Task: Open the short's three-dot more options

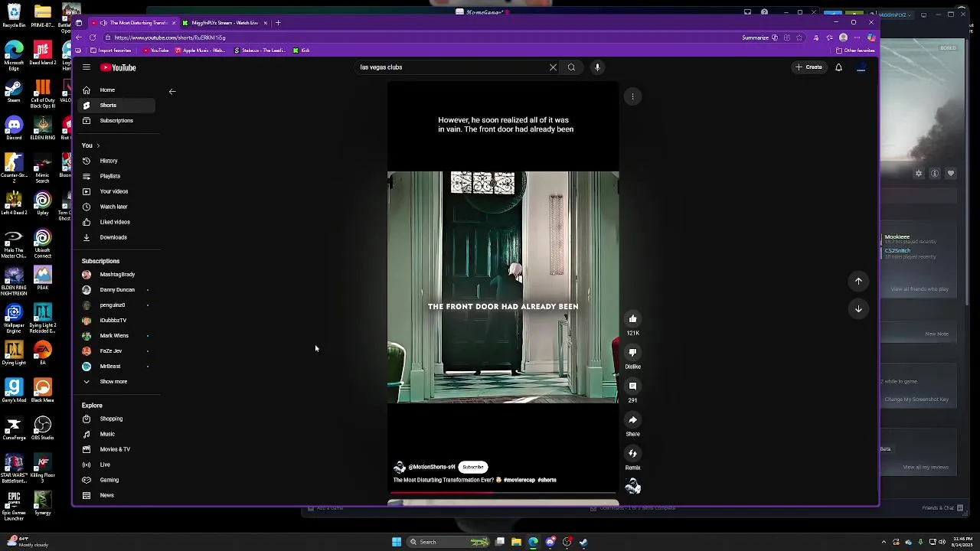Action: 632,96
